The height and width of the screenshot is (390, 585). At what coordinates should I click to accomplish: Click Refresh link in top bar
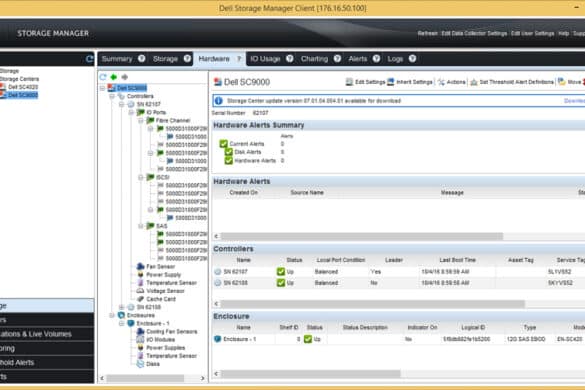tap(428, 33)
